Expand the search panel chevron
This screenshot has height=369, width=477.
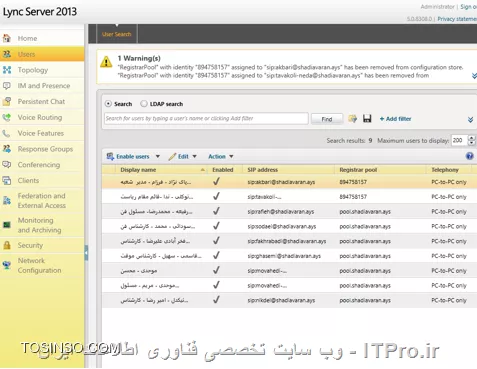(x=470, y=120)
